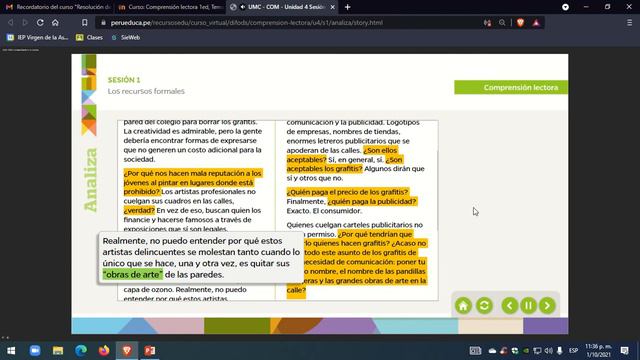Open PowerPoint from the taskbar
Image resolution: width=640 pixels, height=360 pixels.
149,351
